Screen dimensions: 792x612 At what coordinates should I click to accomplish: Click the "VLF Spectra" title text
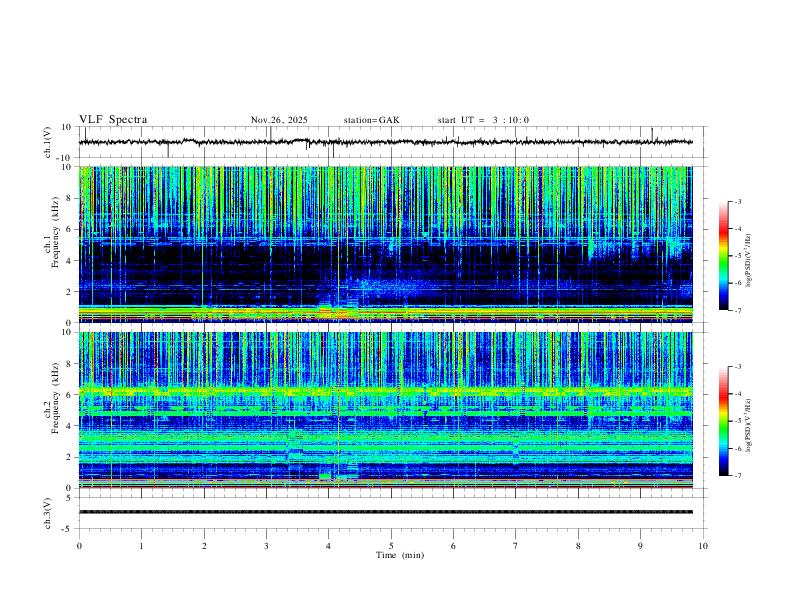[113, 120]
